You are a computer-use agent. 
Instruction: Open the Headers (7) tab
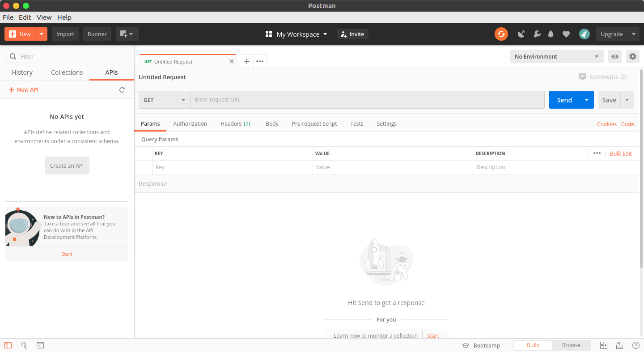tap(235, 123)
